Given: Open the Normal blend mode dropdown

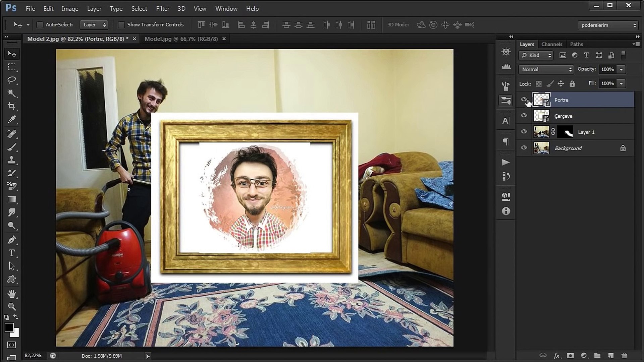Looking at the screenshot, I should click(x=546, y=69).
